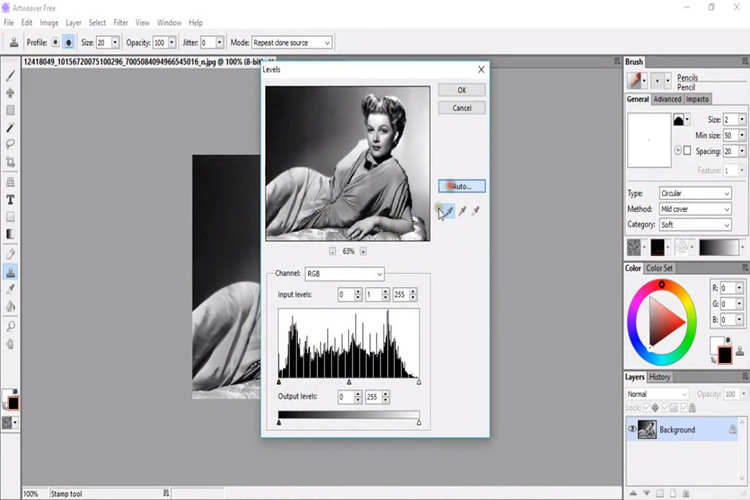Screen dimensions: 750x500
Task: Toggle the lock all checkbox
Action: pos(683,408)
